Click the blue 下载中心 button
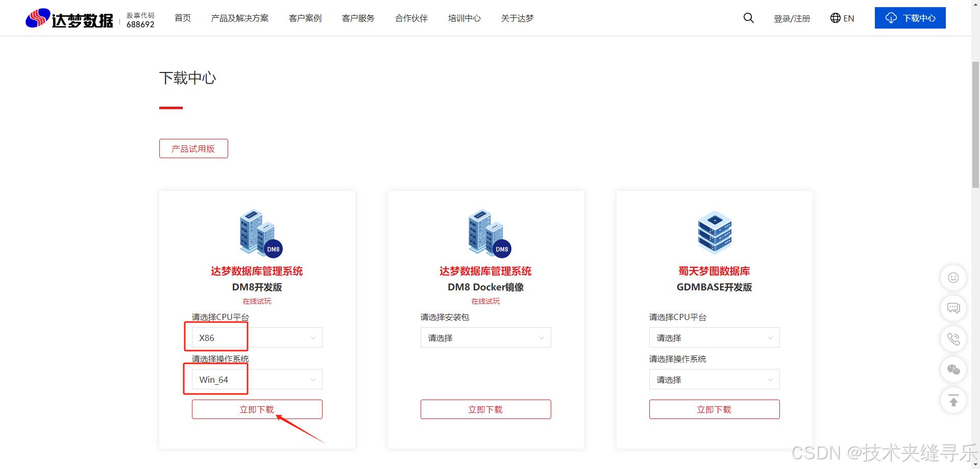 [x=910, y=18]
